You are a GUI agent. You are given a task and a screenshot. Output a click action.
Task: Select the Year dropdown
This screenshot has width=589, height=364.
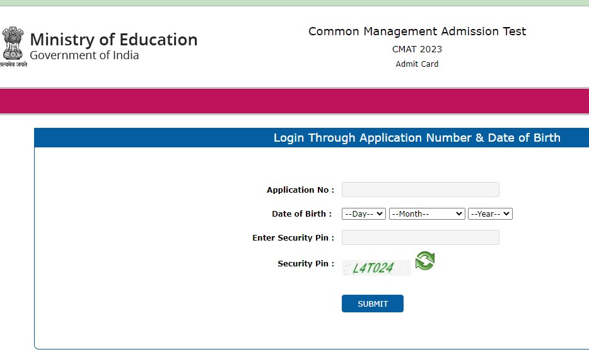pyautogui.click(x=490, y=214)
